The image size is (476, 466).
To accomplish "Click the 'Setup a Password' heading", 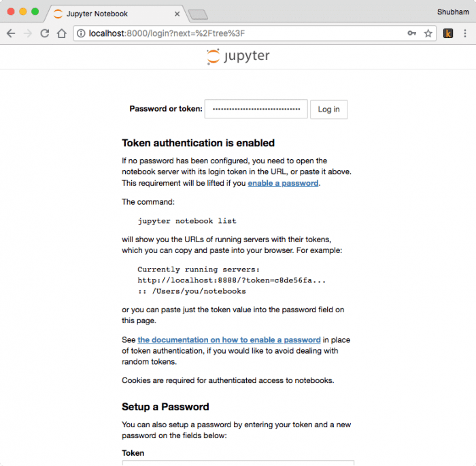I will 165,407.
